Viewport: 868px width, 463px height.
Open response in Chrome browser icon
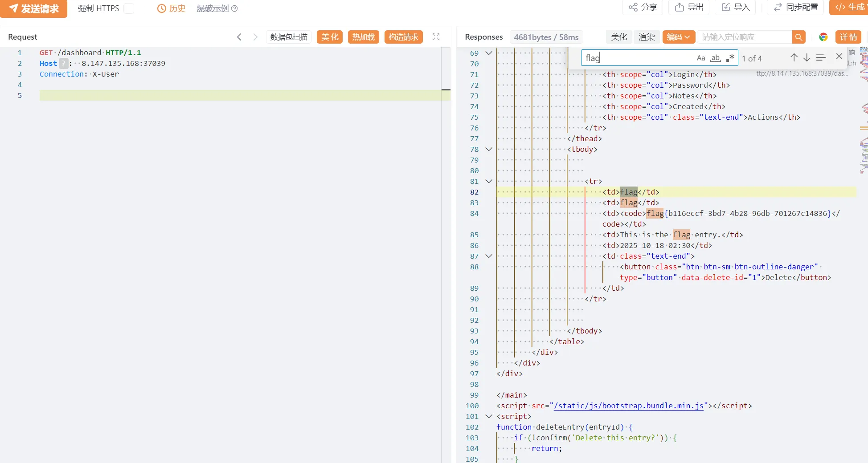coord(823,37)
